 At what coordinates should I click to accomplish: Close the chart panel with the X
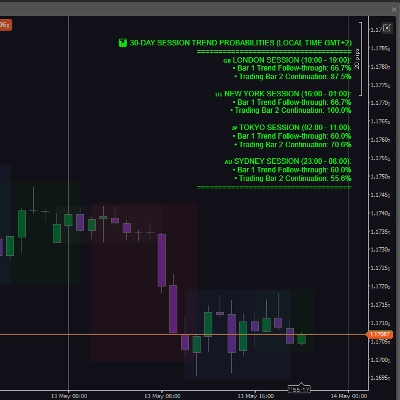tap(394, 10)
